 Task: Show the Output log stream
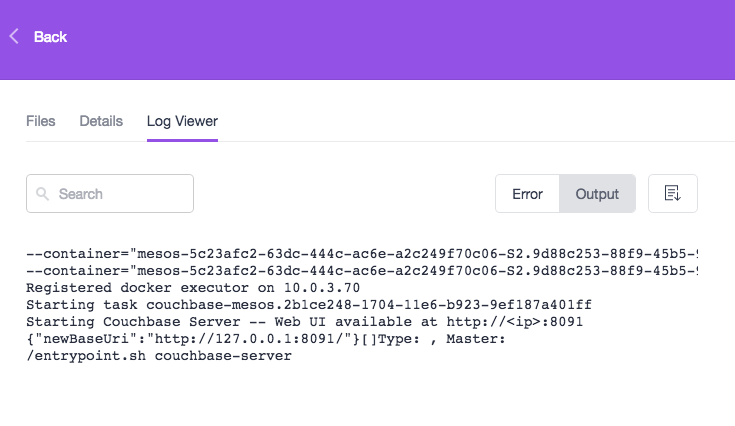coord(597,194)
